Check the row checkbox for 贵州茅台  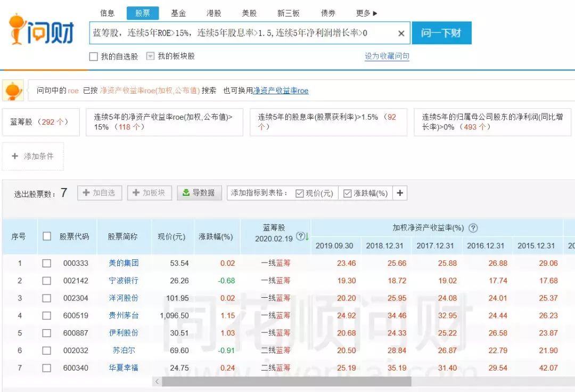tap(47, 315)
